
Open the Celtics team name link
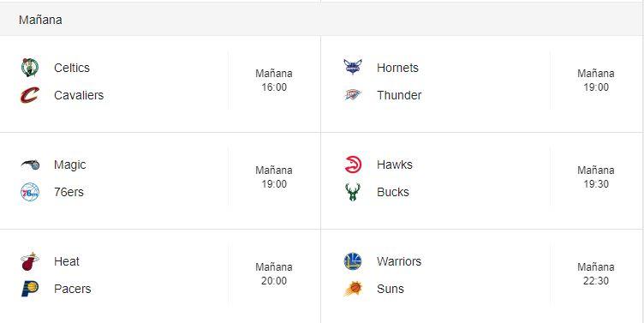tap(72, 68)
